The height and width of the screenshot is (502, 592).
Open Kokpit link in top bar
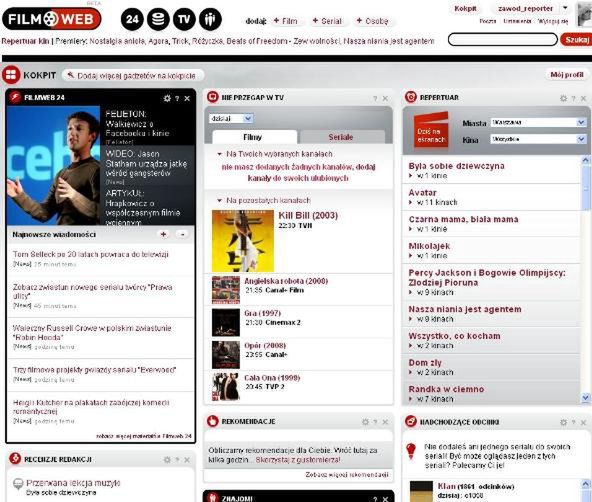(x=466, y=8)
